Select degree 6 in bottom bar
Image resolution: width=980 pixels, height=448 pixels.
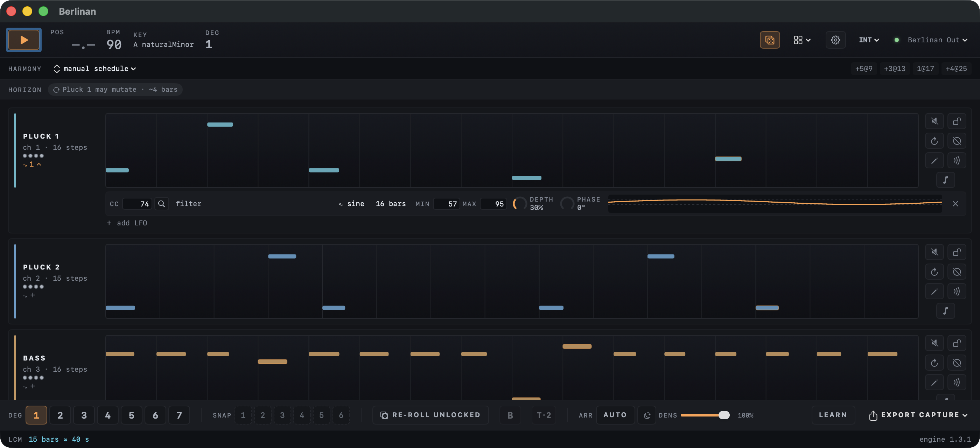(x=155, y=415)
